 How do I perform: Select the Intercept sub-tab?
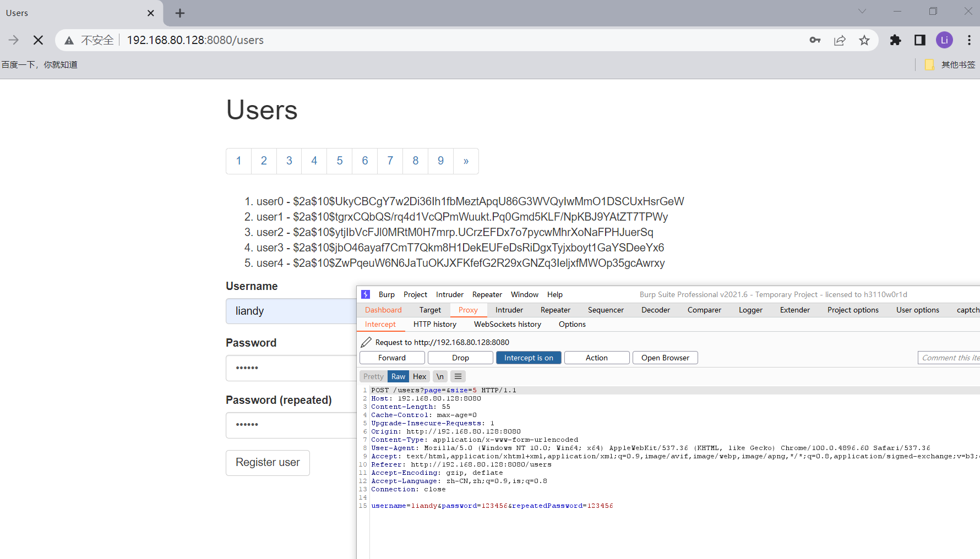coord(380,324)
